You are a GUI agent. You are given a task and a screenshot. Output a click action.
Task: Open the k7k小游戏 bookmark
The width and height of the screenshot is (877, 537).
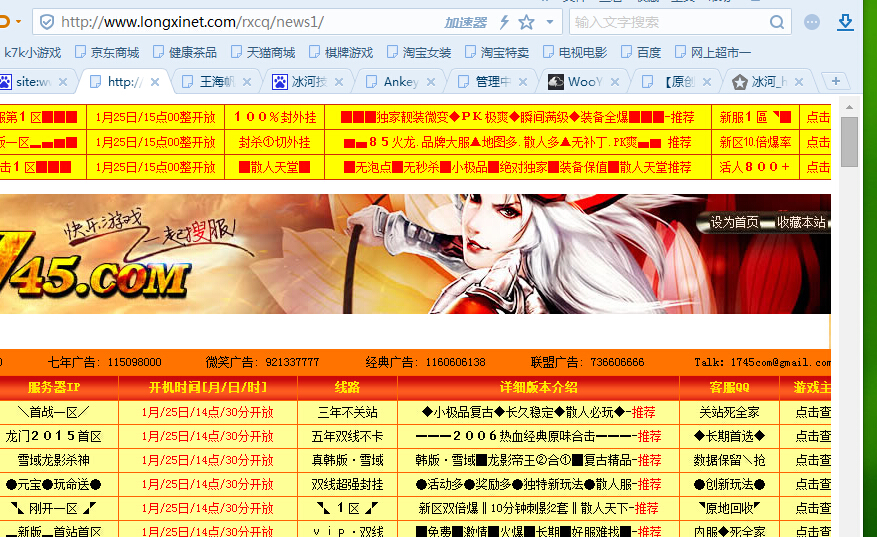click(32, 53)
